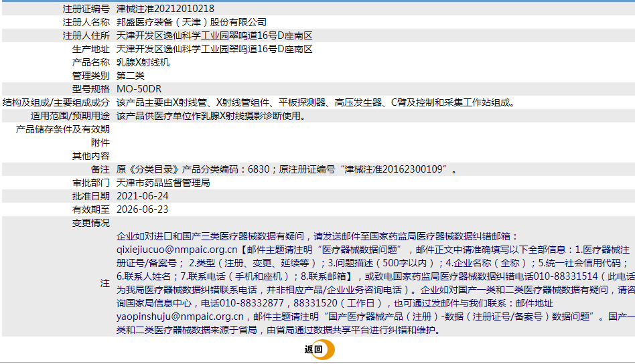The height and width of the screenshot is (364, 635).
Task: Click approval department 天津市药品监督管理局
Action: point(163,183)
